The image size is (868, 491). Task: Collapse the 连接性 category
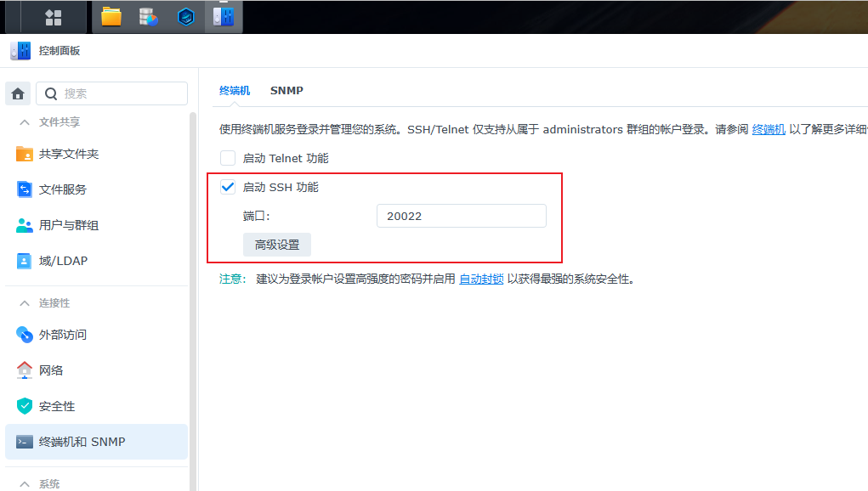(24, 303)
